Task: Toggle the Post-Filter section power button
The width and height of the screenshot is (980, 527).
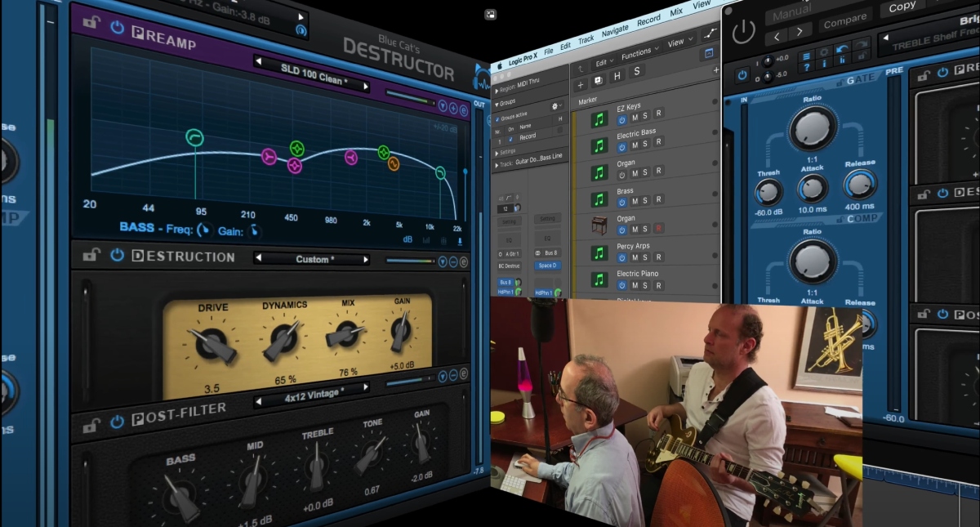Action: (x=116, y=422)
